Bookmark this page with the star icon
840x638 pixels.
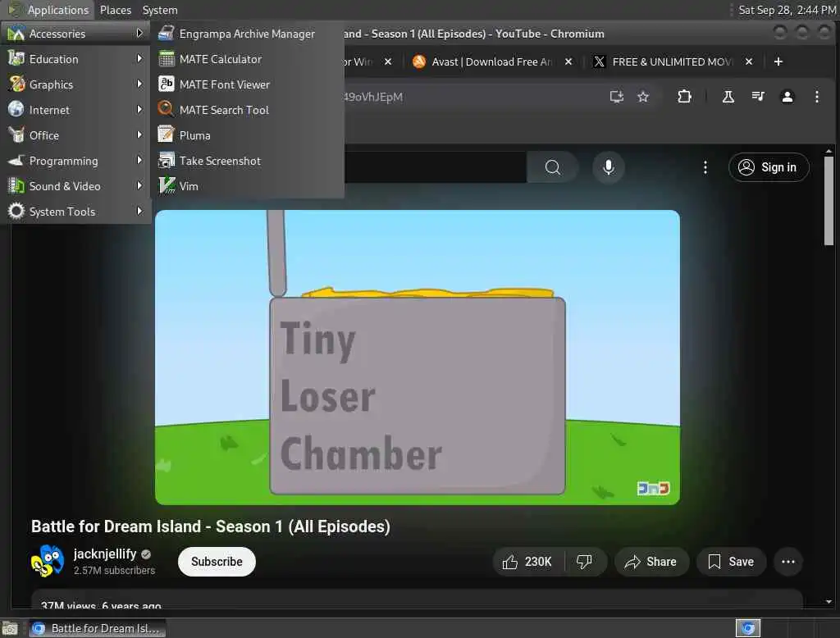[x=643, y=97]
